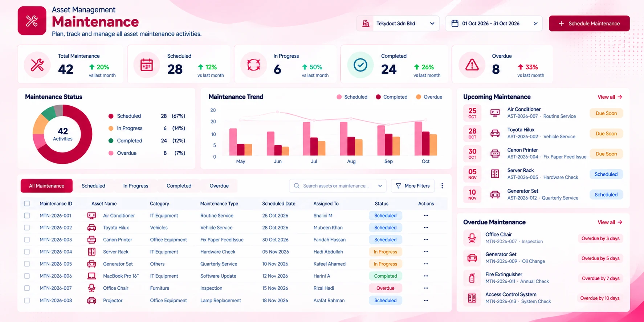This screenshot has width=644, height=322.
Task: Click the Access Control System icon
Action: 472,298
